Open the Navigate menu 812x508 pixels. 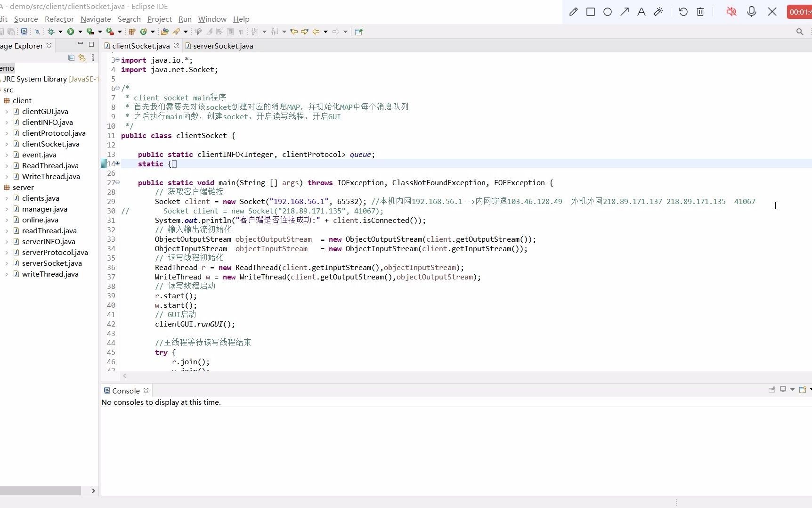pos(96,19)
